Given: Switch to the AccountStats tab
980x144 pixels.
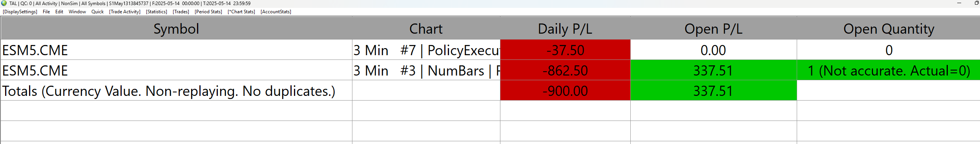Looking at the screenshot, I should click(x=276, y=12).
